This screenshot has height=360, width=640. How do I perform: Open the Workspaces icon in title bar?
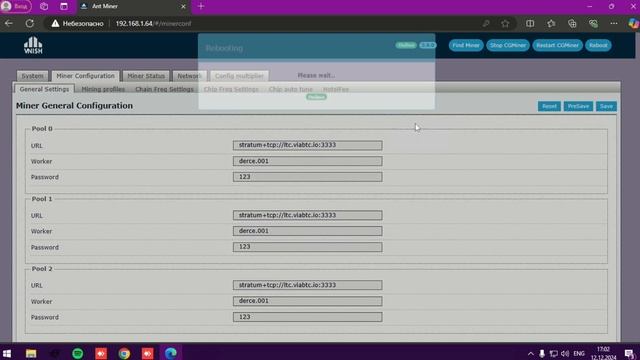point(44,6)
